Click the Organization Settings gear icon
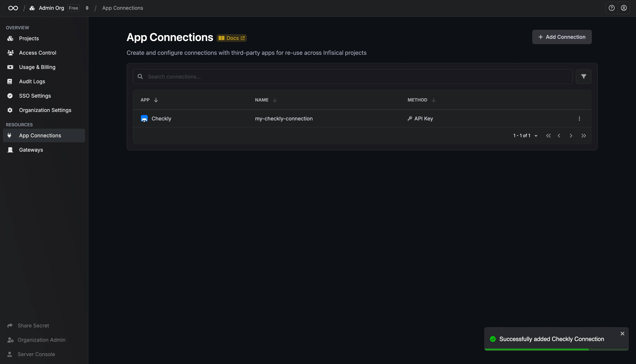 pyautogui.click(x=10, y=110)
